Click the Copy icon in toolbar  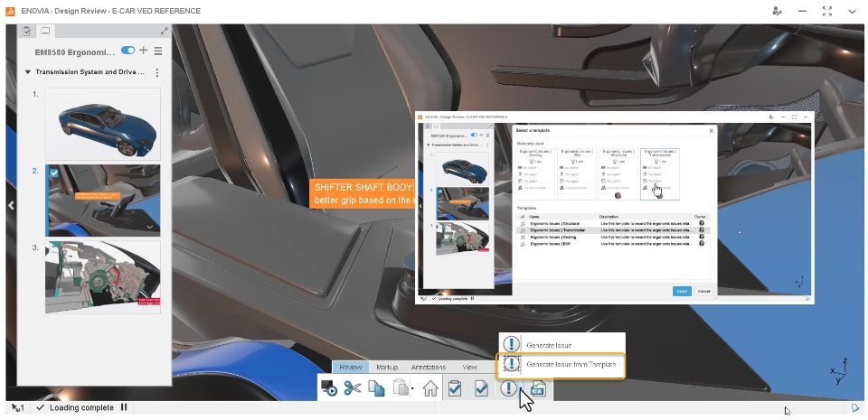[x=376, y=388]
